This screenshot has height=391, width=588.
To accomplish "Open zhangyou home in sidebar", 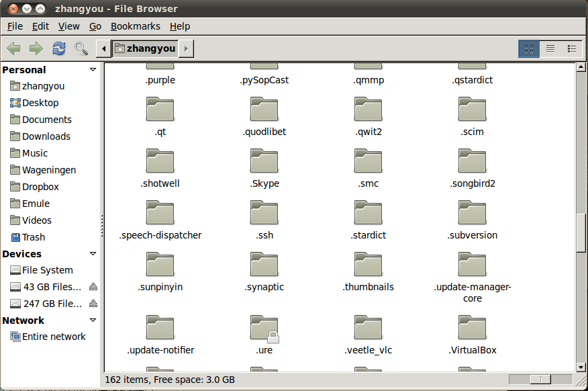I will click(x=37, y=86).
